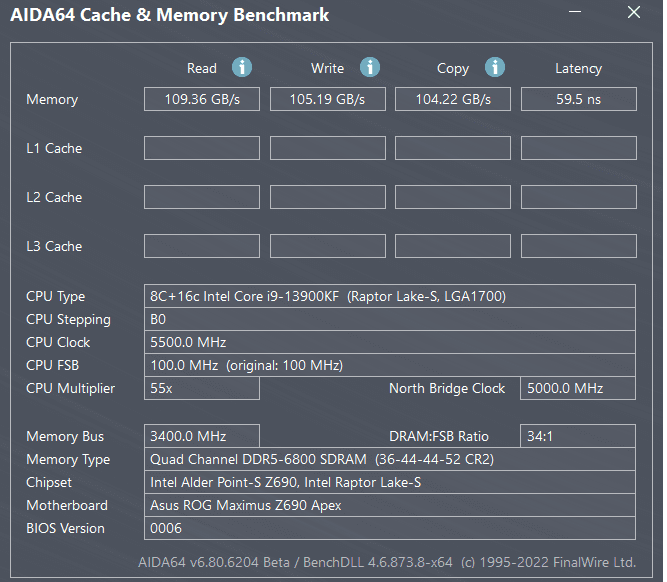Image resolution: width=667 pixels, height=582 pixels.
Task: Click the North Bridge Clock value field
Action: click(578, 388)
